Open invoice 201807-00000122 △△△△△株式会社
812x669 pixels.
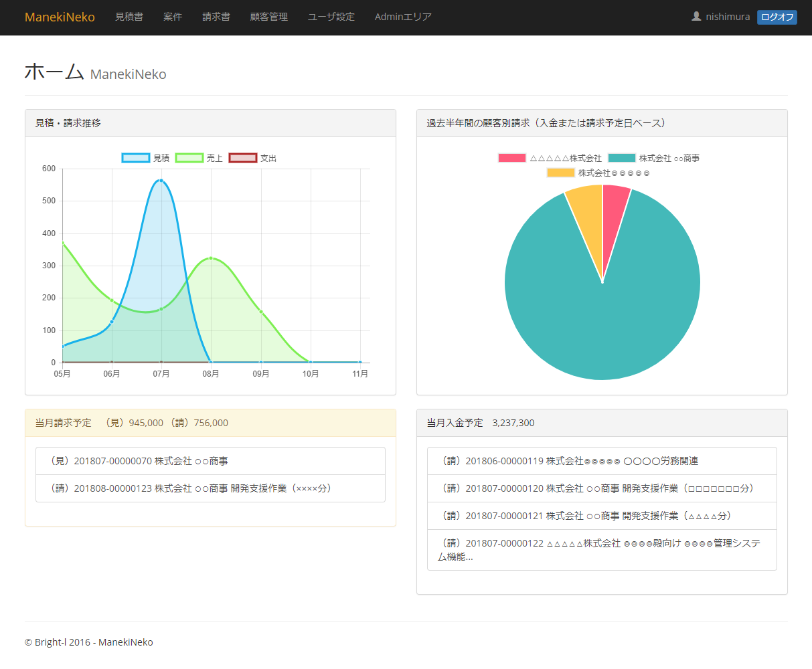602,550
